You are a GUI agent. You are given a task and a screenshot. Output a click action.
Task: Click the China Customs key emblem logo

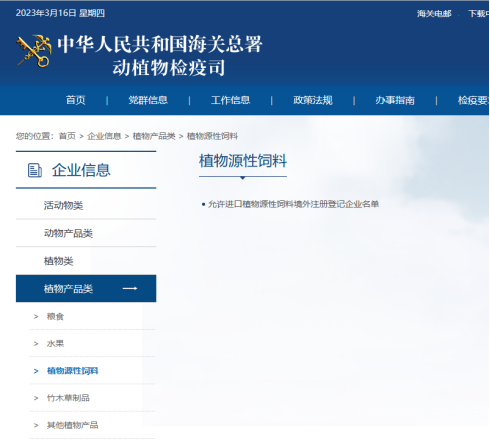34,51
